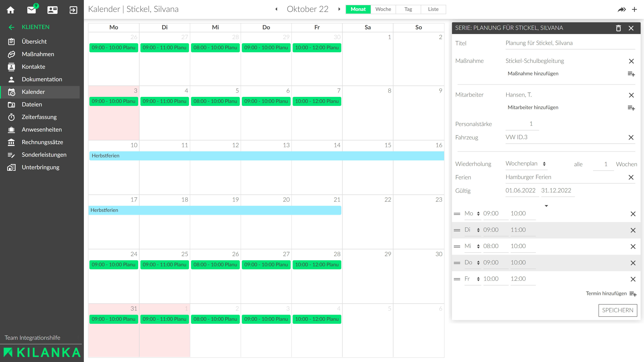Close the series planning panel
Viewport: 644px width, 362px height.
pyautogui.click(x=631, y=28)
